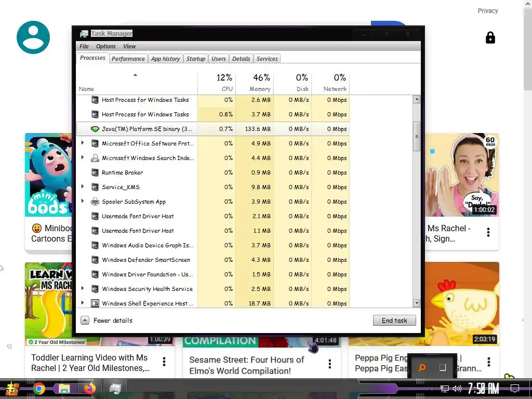Sort processes by CPU column header
This screenshot has width=532, height=399.
pos(217,83)
